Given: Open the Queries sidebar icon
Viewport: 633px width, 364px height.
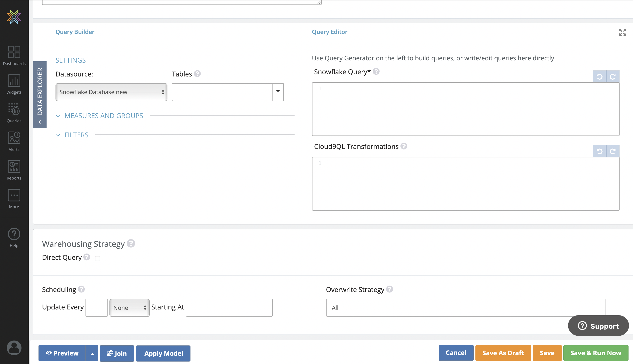Looking at the screenshot, I should [x=14, y=113].
